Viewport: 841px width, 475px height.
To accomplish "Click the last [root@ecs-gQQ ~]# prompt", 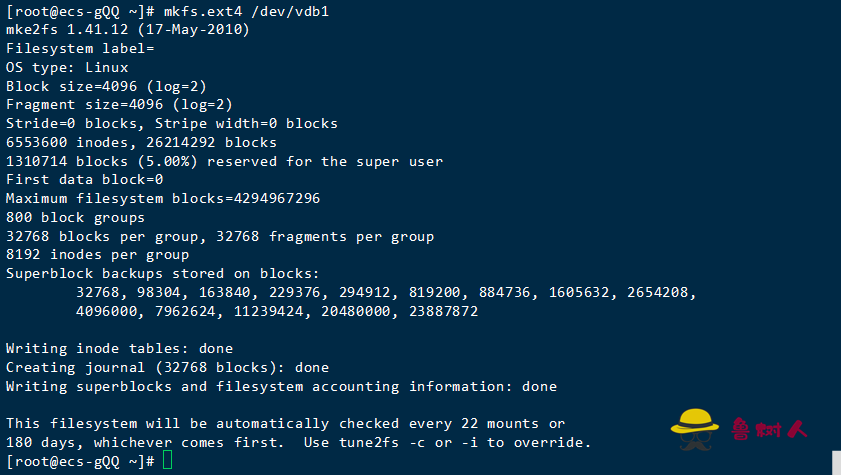I will coord(80,461).
